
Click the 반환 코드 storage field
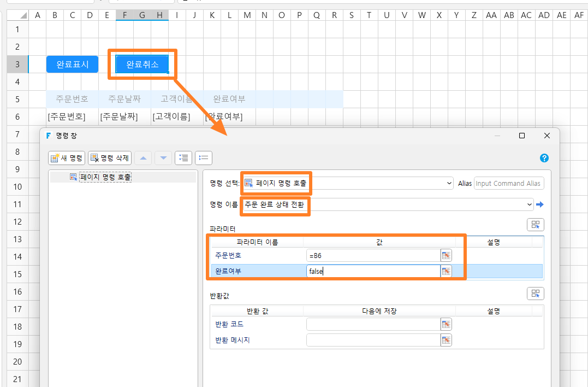click(x=373, y=324)
